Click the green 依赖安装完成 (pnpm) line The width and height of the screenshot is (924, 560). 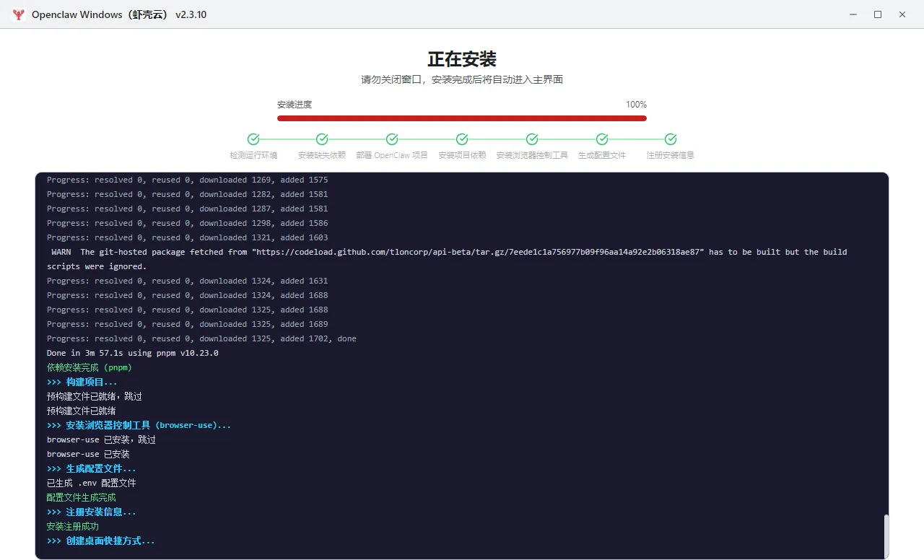(x=90, y=367)
